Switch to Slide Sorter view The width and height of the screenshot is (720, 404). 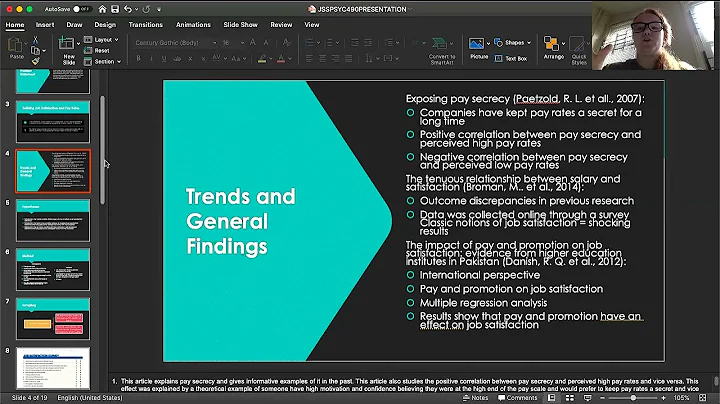(x=569, y=398)
